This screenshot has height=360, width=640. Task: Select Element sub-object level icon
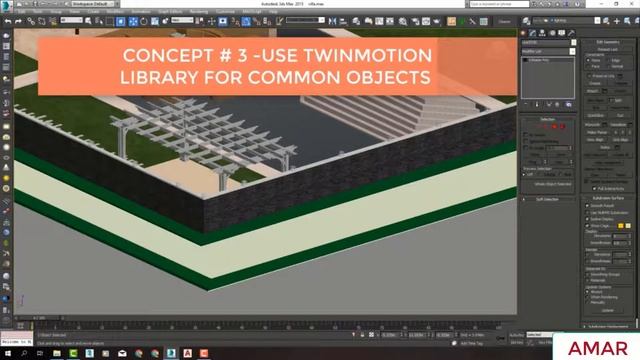(562, 127)
